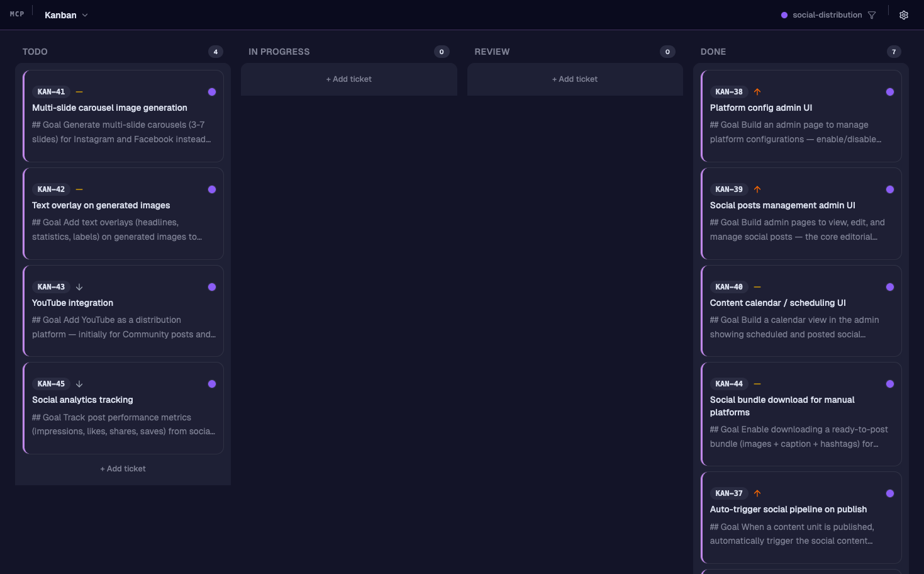Open the Social bundle download ticket title
This screenshot has height=574, width=924.
coord(782,407)
